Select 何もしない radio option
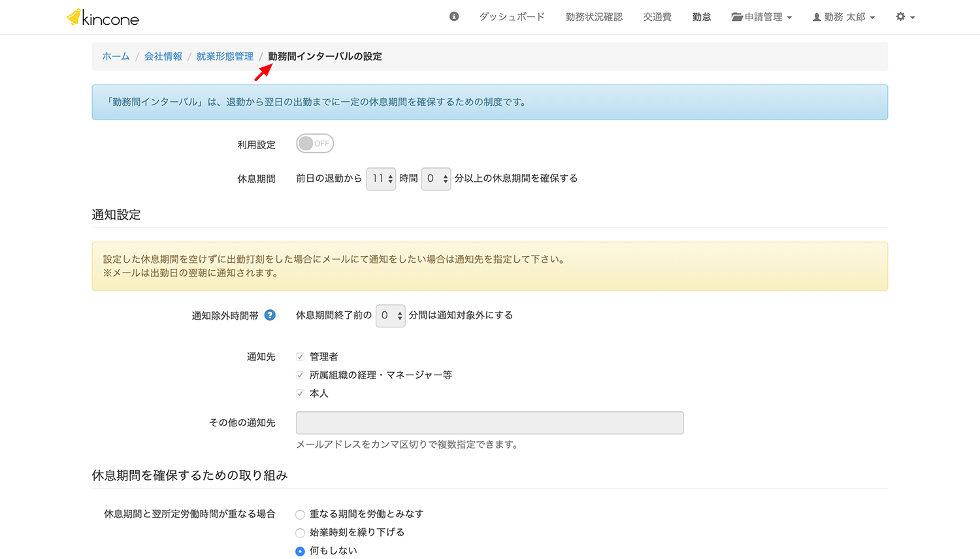Viewport: 980px width, 559px height. [300, 551]
